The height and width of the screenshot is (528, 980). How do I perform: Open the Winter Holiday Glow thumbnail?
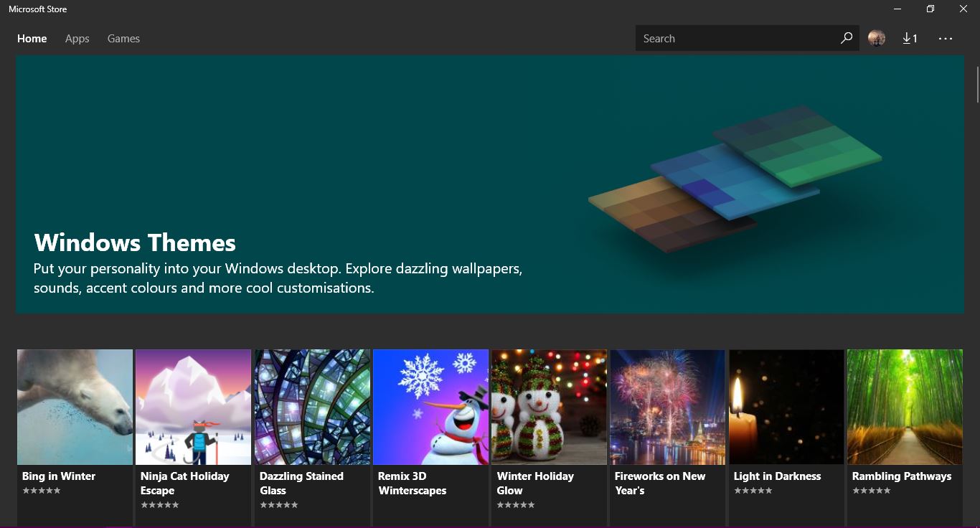pos(549,407)
